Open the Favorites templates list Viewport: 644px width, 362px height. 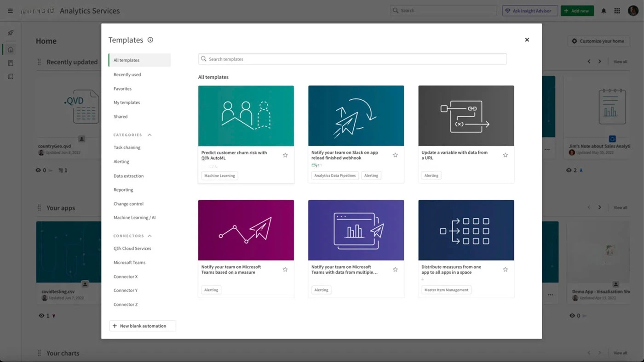tap(122, 89)
